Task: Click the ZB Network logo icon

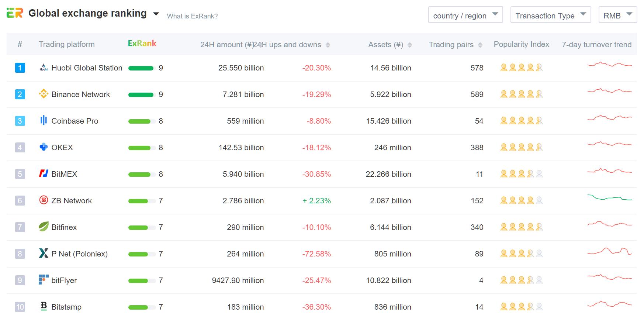Action: [44, 200]
